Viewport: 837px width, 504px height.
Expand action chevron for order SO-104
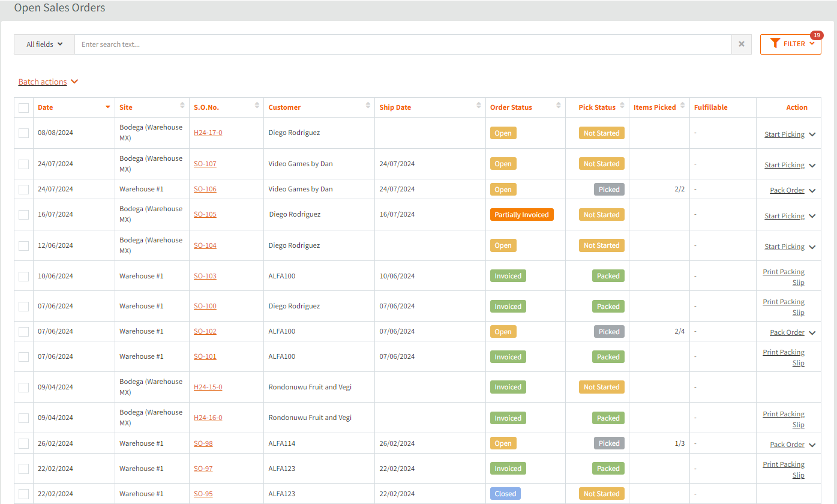click(812, 247)
